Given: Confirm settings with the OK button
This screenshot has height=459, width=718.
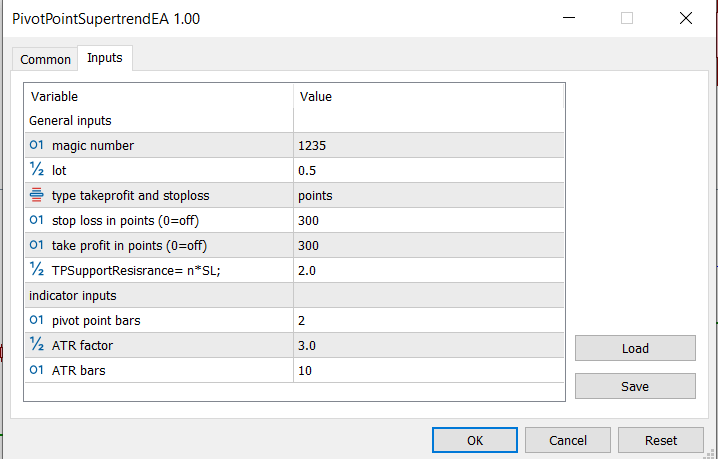Looking at the screenshot, I should (475, 440).
